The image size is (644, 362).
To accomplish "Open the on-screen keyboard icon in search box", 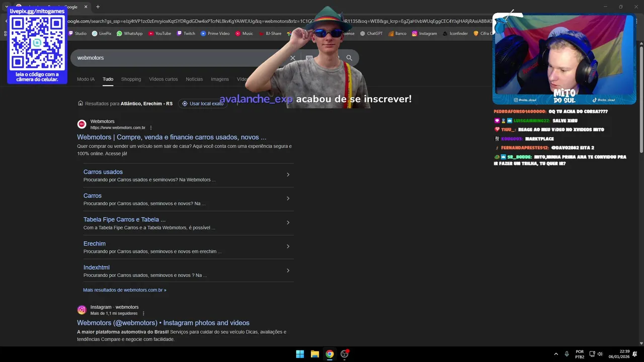I will tap(309, 58).
